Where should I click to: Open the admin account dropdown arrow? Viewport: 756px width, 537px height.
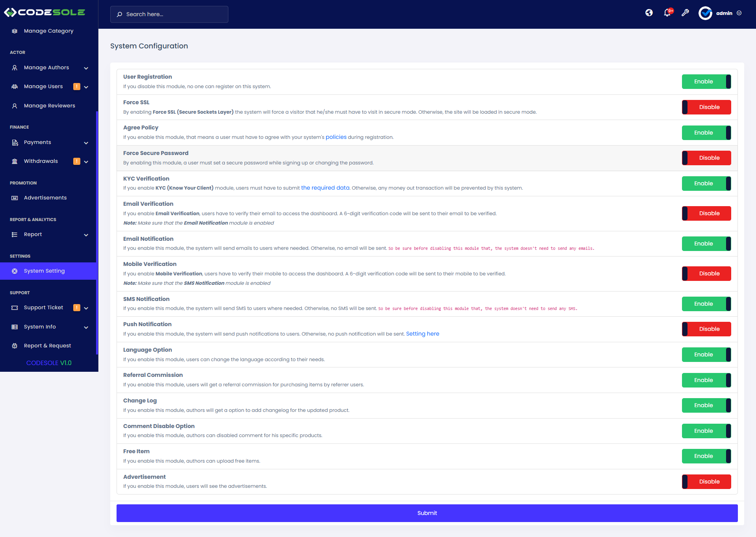(x=739, y=13)
